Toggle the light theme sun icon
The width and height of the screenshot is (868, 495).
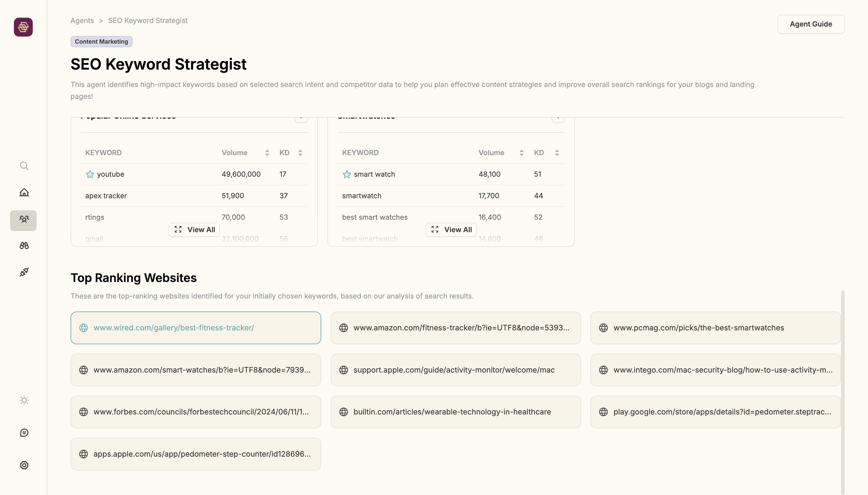tap(24, 400)
